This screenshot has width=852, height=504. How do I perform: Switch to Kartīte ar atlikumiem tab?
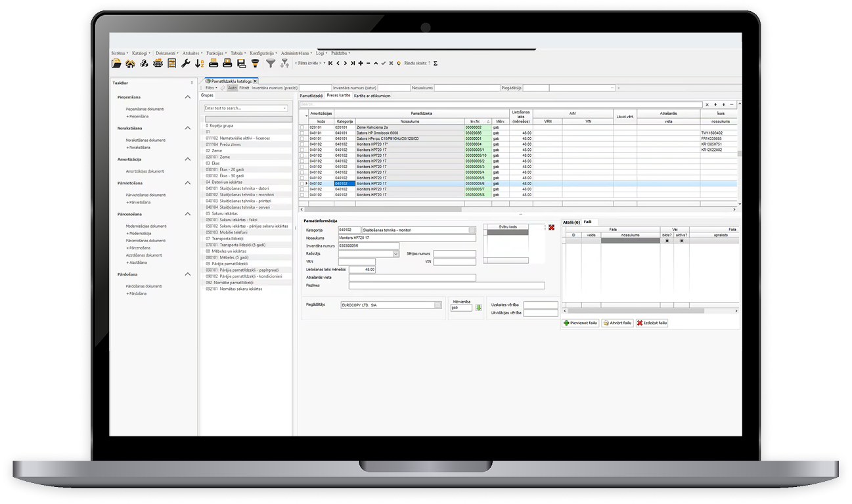pyautogui.click(x=372, y=96)
